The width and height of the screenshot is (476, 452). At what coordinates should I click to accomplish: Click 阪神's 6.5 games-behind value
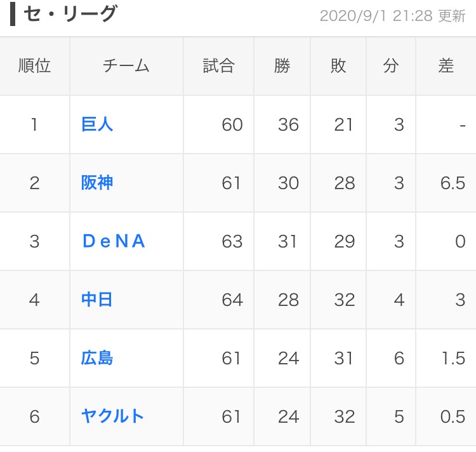click(453, 183)
